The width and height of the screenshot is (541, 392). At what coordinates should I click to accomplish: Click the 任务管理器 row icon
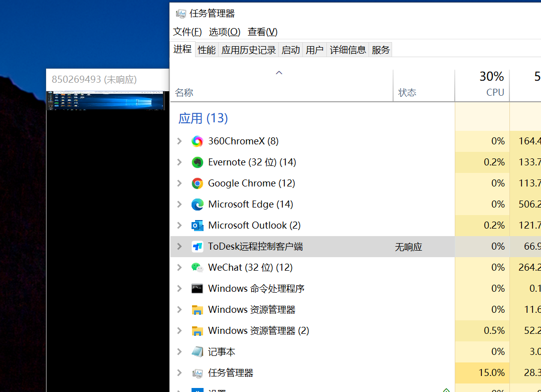[198, 372]
